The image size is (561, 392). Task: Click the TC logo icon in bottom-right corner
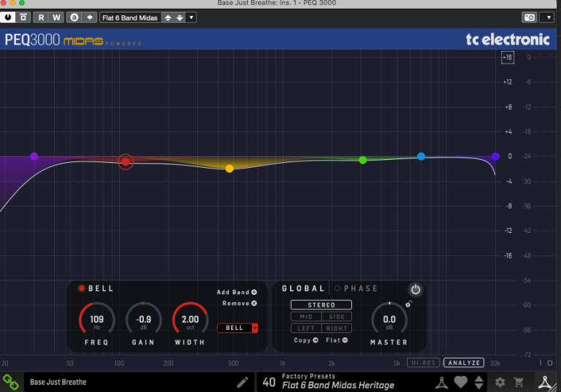(x=545, y=382)
